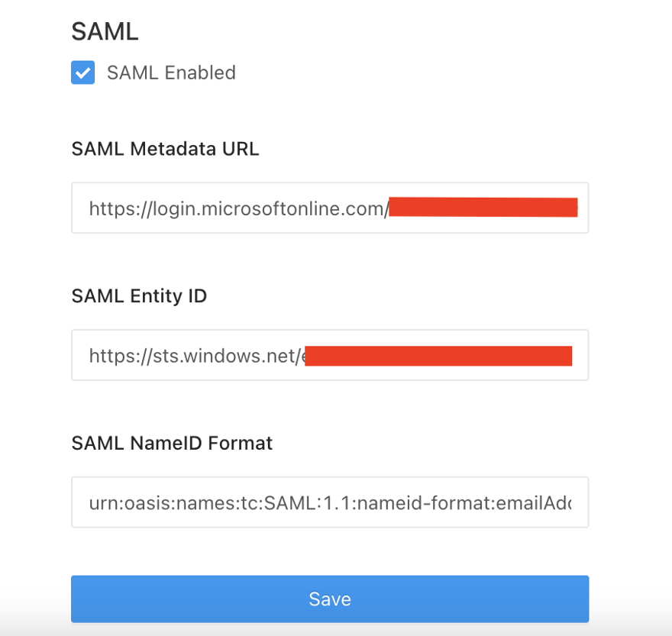This screenshot has height=636, width=672.
Task: Click the 'SAML Entity ID' field label
Action: tap(139, 296)
